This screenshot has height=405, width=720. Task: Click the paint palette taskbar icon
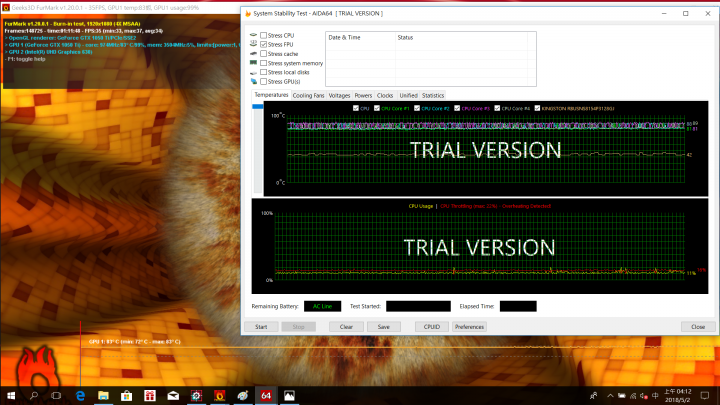coord(242,395)
